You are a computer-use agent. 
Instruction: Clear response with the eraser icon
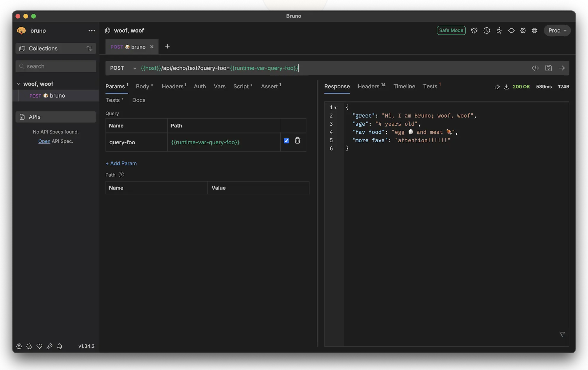point(497,87)
